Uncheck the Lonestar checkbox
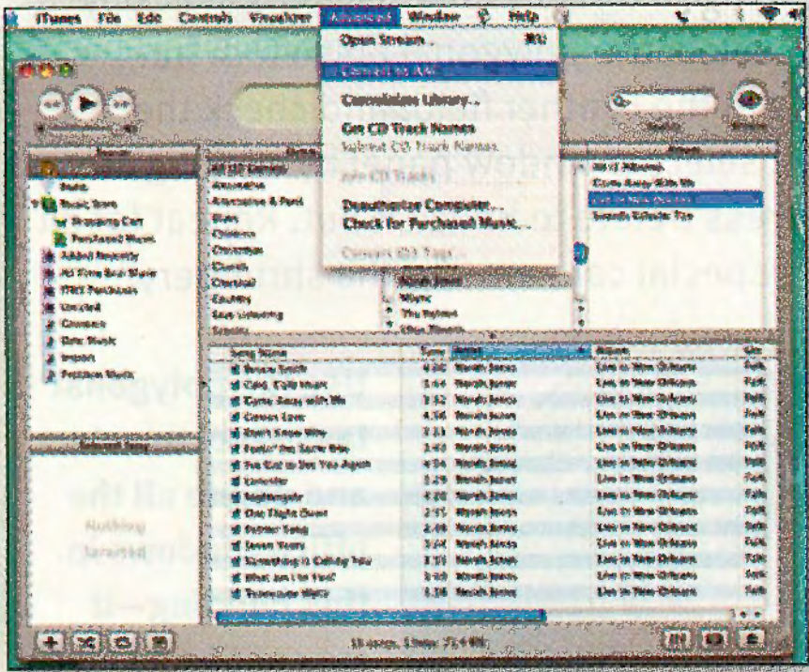The image size is (809, 672). coord(236,481)
